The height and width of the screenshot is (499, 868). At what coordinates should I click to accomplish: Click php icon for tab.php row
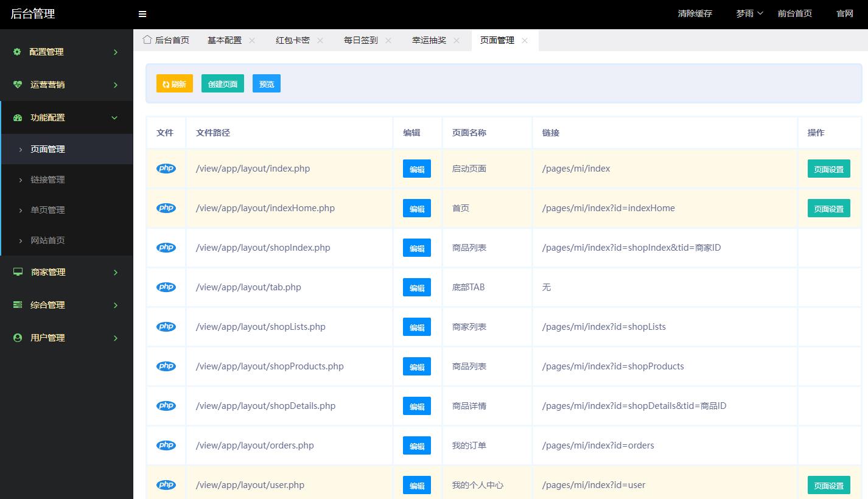coord(166,287)
